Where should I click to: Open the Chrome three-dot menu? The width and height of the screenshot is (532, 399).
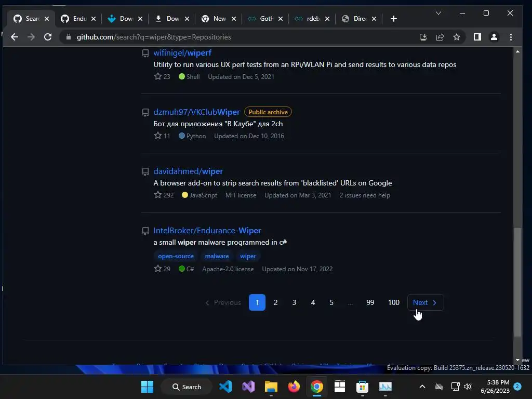tap(511, 37)
